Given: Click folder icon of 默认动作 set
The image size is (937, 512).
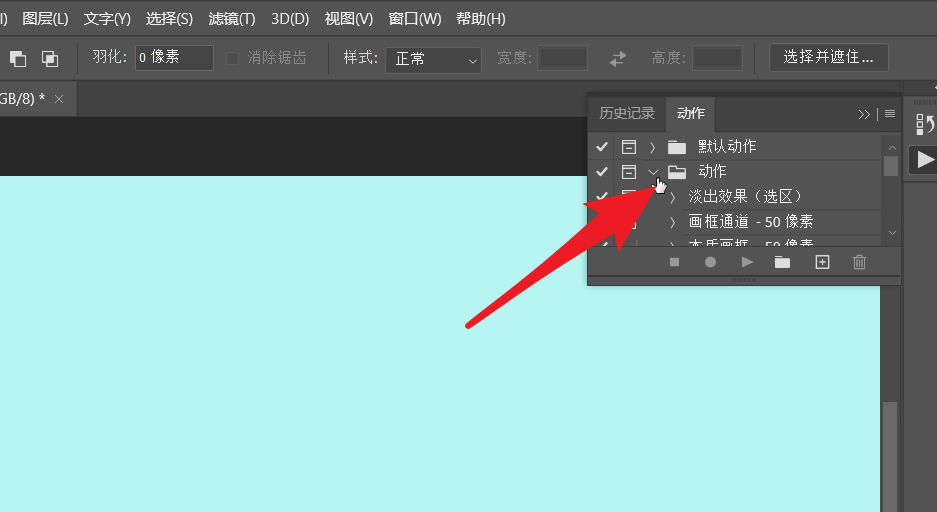Looking at the screenshot, I should 676,147.
